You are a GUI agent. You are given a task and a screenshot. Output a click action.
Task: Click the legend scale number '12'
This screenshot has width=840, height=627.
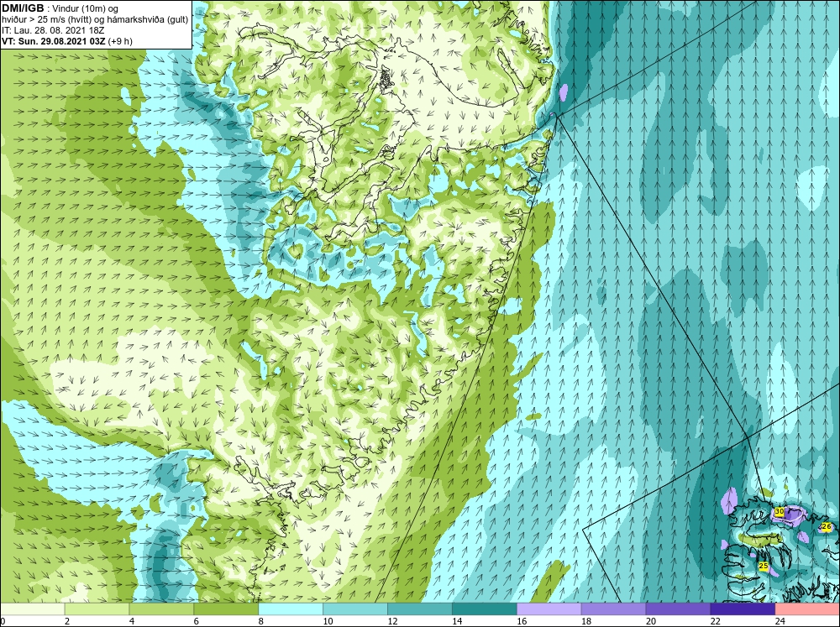point(392,621)
